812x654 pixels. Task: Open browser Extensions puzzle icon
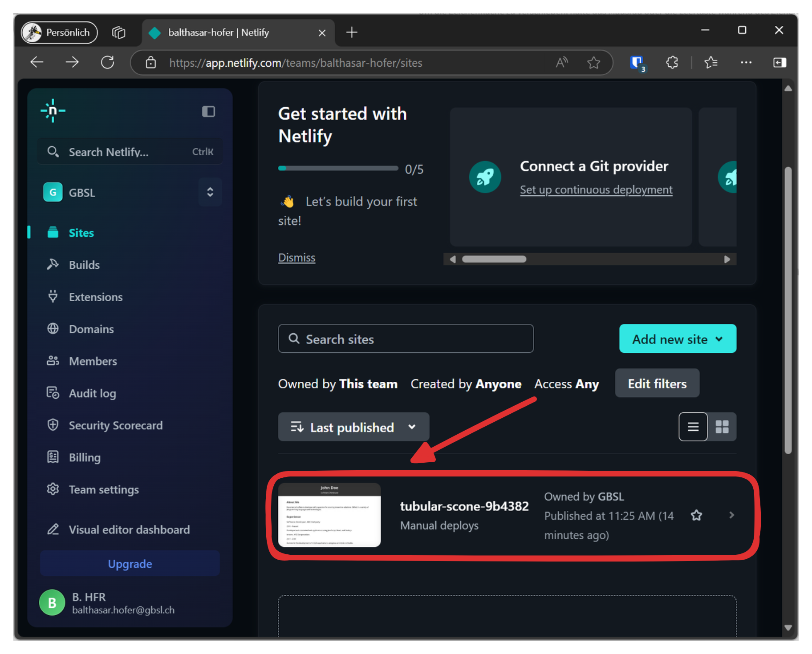click(x=672, y=62)
